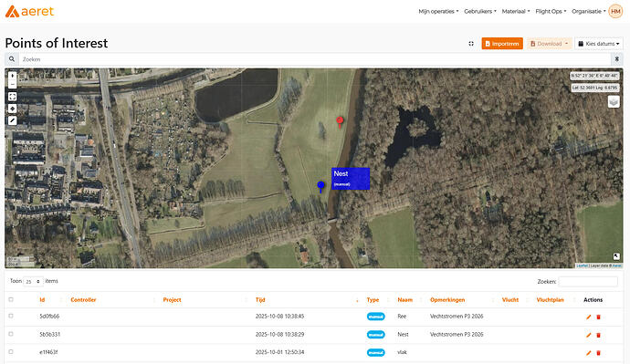Viewport: 630px width, 364px height.
Task: Zoom in on the map
Action: coord(13,76)
